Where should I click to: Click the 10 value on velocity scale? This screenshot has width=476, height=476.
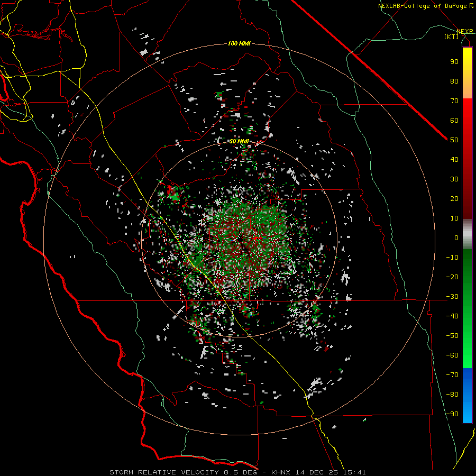coord(454,218)
